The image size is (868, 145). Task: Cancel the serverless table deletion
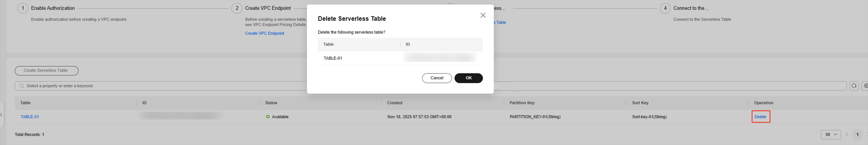tap(436, 78)
